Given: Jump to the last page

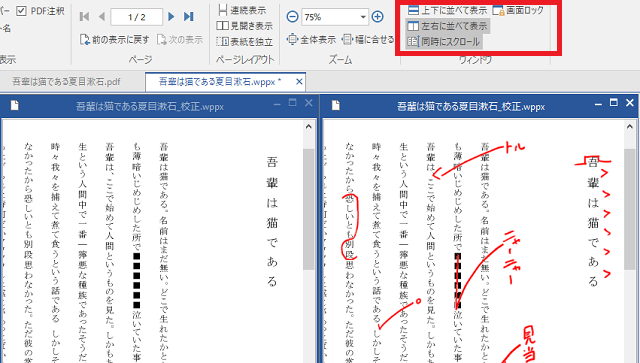Looking at the screenshot, I should click(188, 16).
